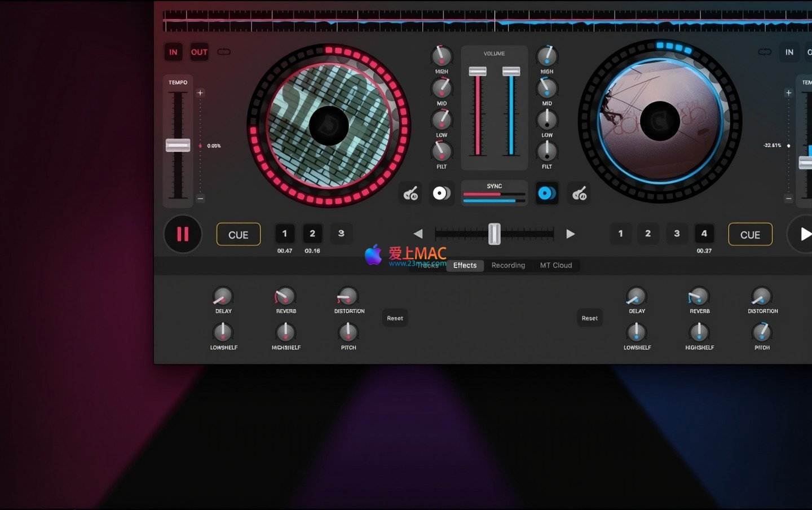Nudge crossfader right with arrow

[x=570, y=234]
